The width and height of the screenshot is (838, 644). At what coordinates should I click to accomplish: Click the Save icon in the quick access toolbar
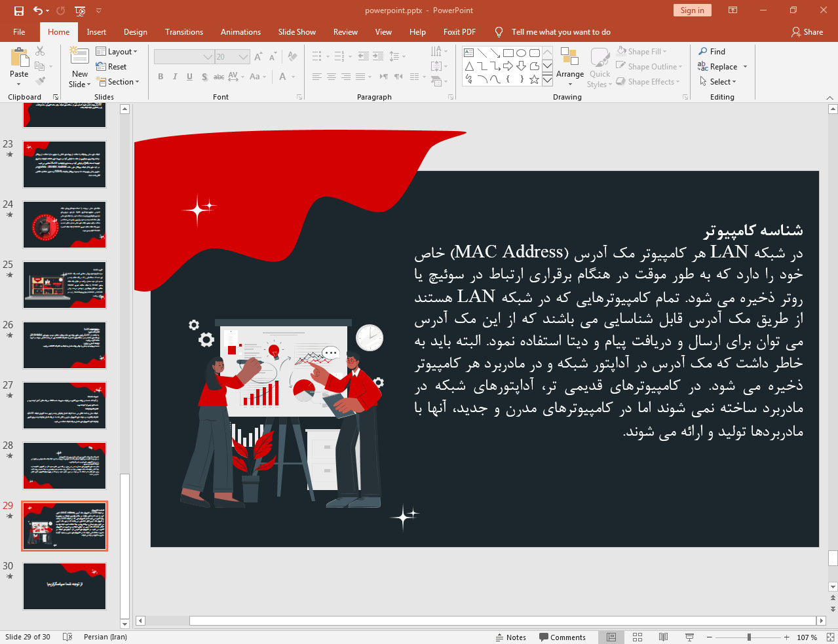click(x=18, y=10)
